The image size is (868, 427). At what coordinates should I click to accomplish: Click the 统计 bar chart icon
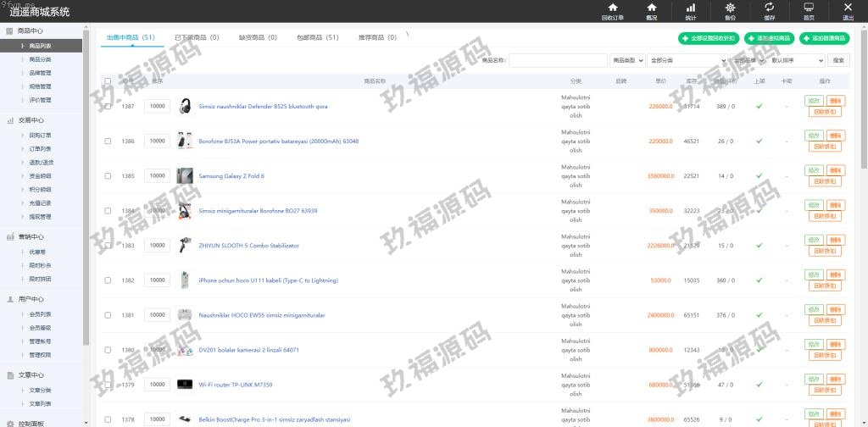click(x=690, y=8)
